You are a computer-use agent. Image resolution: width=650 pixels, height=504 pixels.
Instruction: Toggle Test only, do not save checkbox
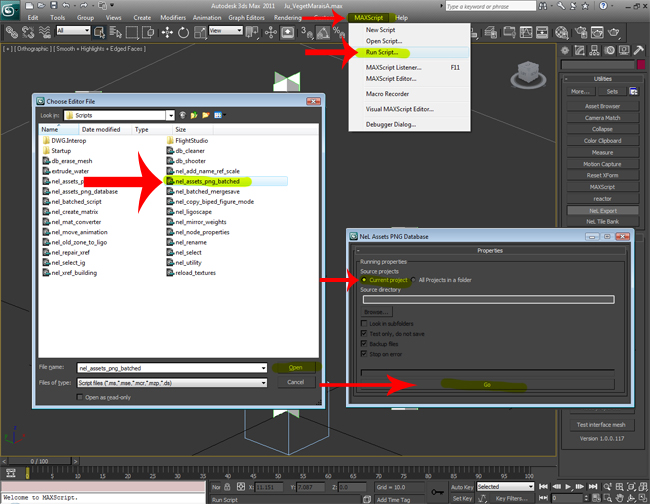coord(364,334)
